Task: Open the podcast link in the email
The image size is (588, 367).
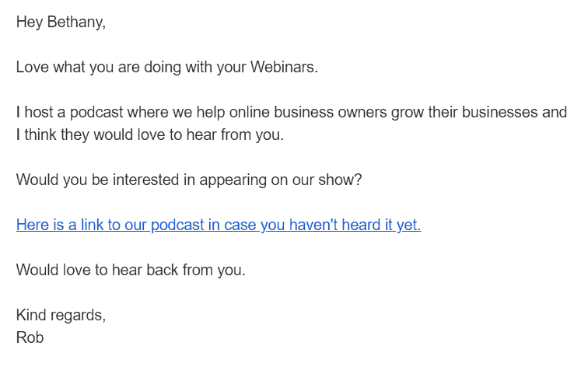Action: [x=219, y=225]
